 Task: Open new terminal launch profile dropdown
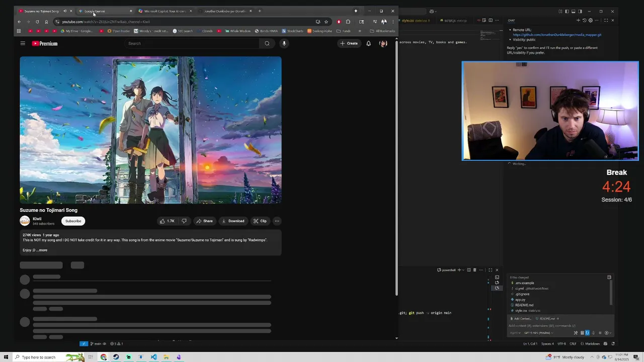coord(463,270)
